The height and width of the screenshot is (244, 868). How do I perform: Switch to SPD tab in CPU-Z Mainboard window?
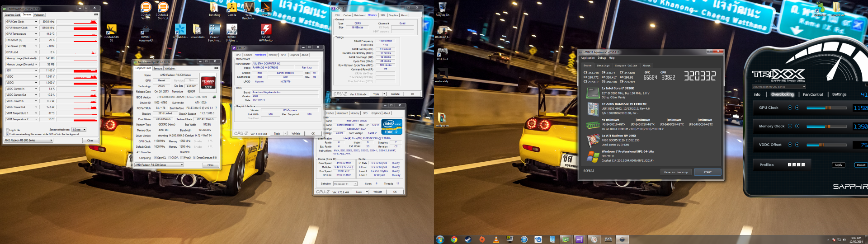point(283,55)
